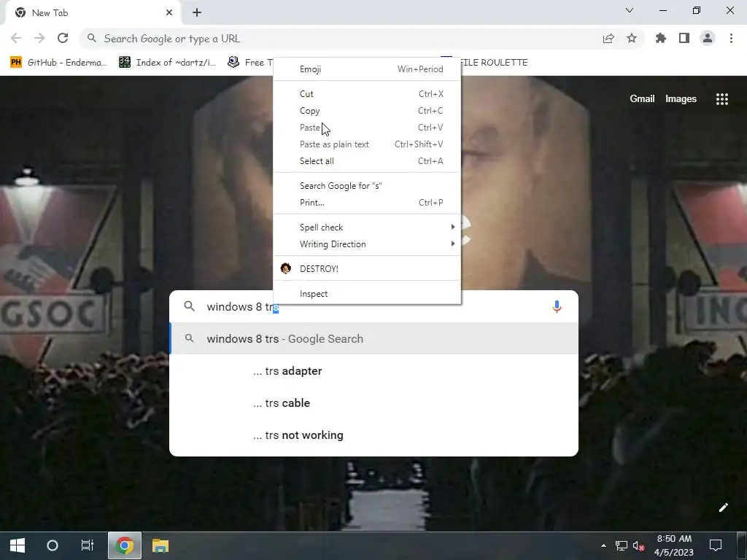Select the "trs cable" suggestion

[374, 402]
